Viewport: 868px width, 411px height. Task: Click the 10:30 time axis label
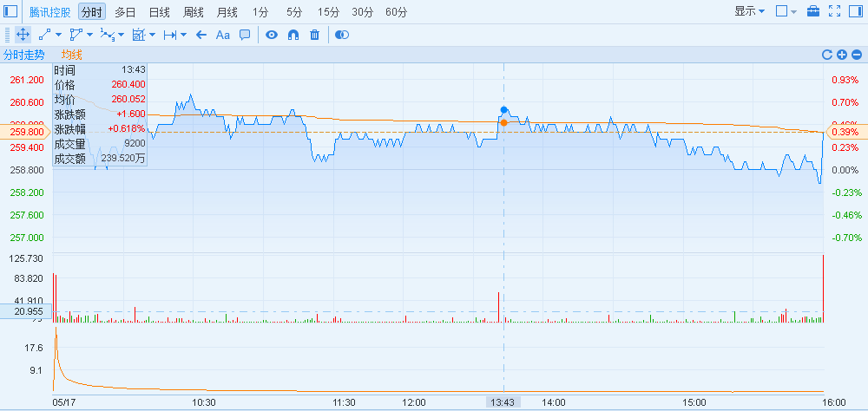(204, 402)
